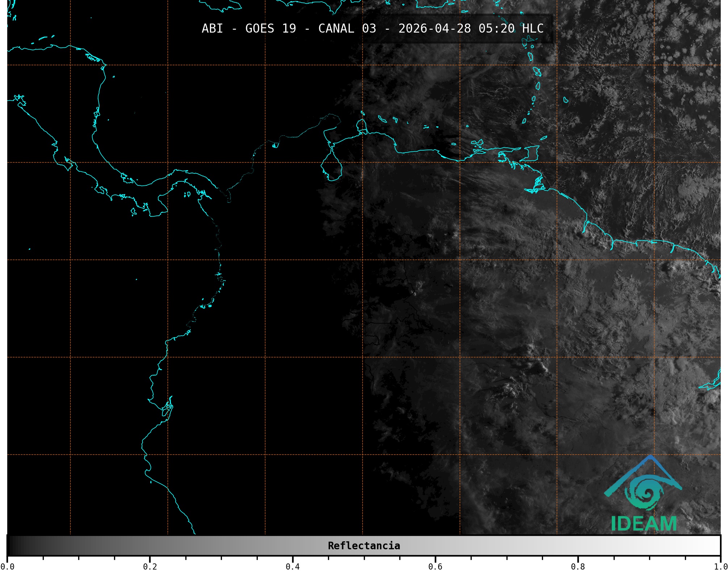Click Barbados island outline east of Antilles
The width and height of the screenshot is (728, 571).
(565, 100)
